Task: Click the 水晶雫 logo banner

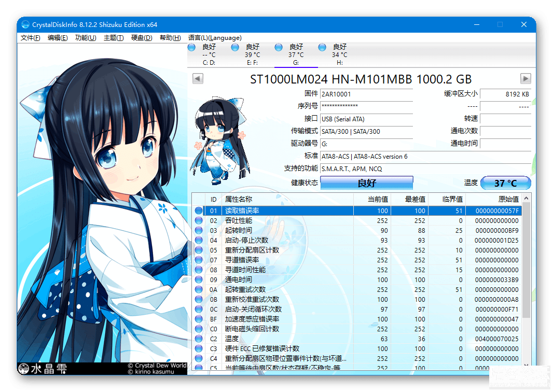Action: pyautogui.click(x=43, y=369)
